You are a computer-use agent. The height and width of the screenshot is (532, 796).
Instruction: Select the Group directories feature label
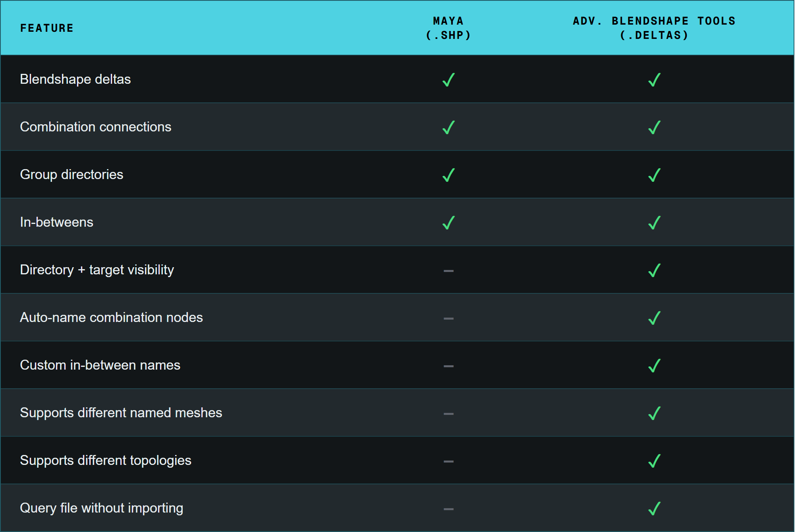tap(71, 175)
